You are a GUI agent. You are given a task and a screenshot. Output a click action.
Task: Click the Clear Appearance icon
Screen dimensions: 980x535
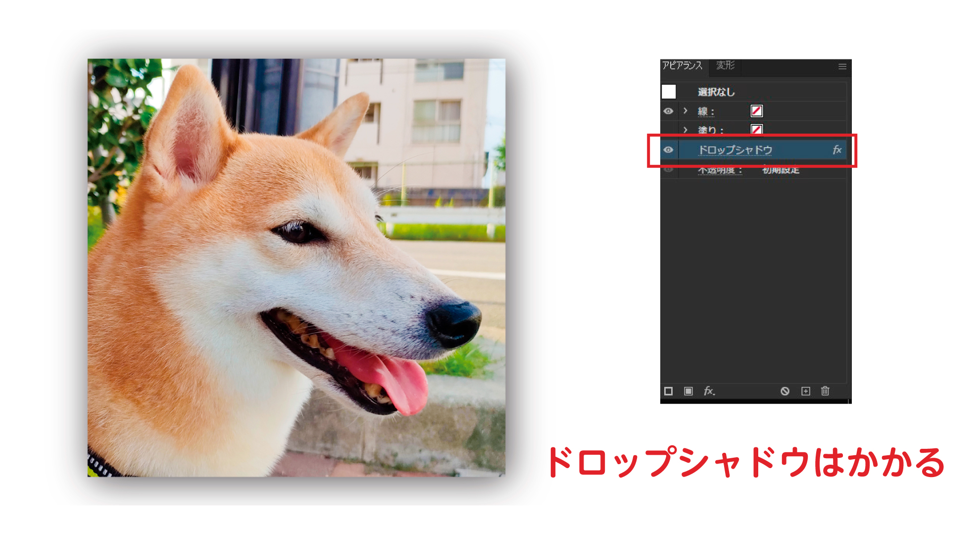tap(785, 391)
